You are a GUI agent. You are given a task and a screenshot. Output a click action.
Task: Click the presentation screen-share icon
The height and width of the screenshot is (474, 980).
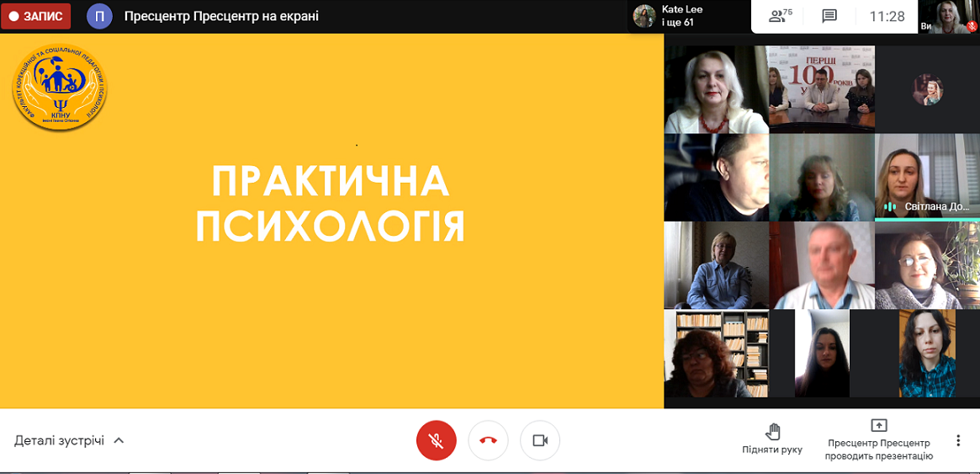click(x=878, y=425)
